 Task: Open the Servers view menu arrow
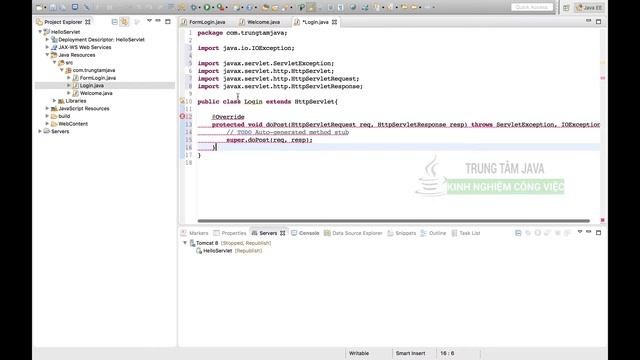580,232
